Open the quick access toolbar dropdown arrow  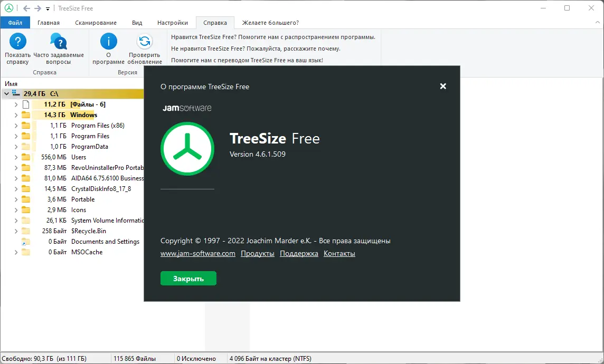(x=48, y=9)
